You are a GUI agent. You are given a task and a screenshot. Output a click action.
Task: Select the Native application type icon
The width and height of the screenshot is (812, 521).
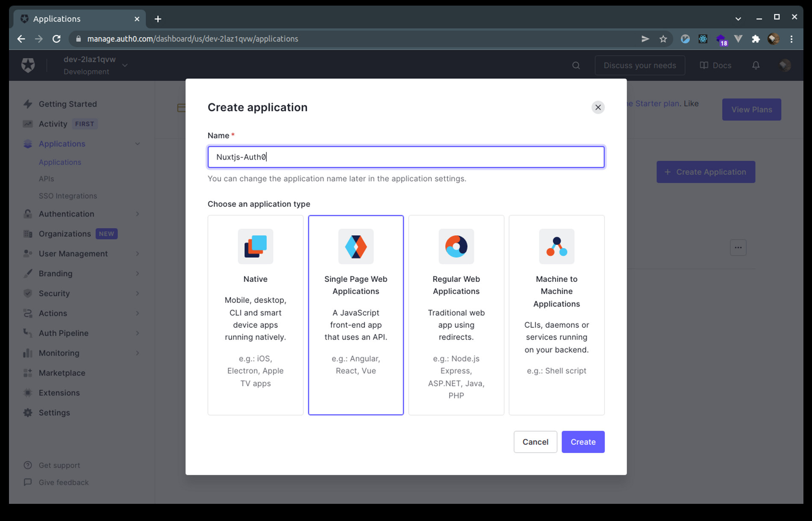(x=255, y=246)
